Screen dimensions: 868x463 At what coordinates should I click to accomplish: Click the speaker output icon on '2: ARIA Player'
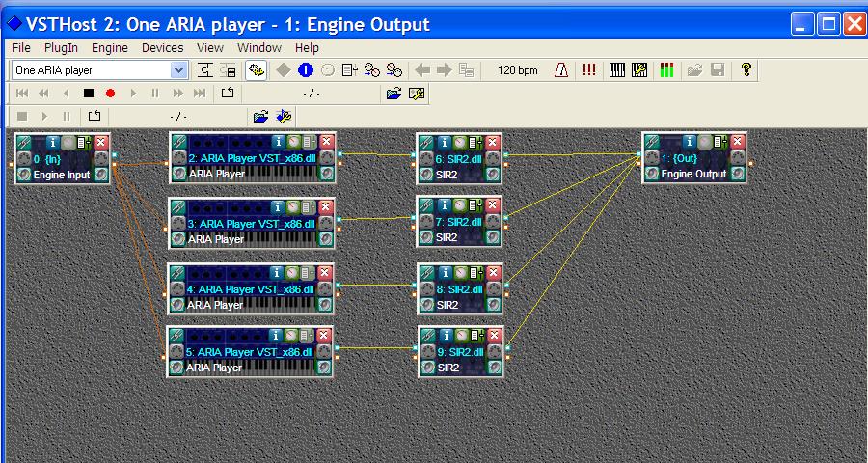(326, 174)
